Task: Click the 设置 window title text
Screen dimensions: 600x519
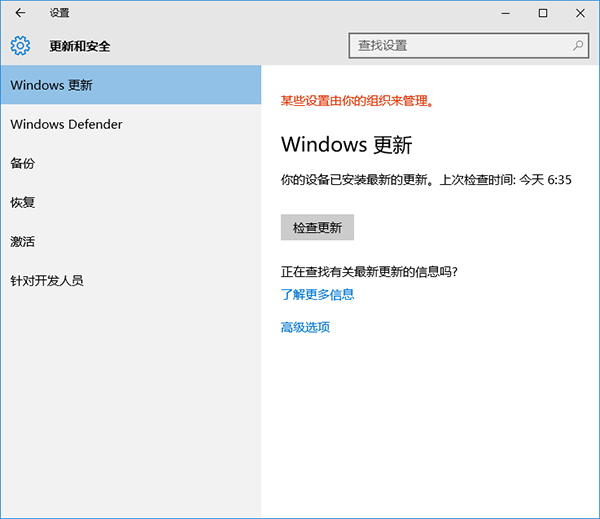Action: point(59,13)
